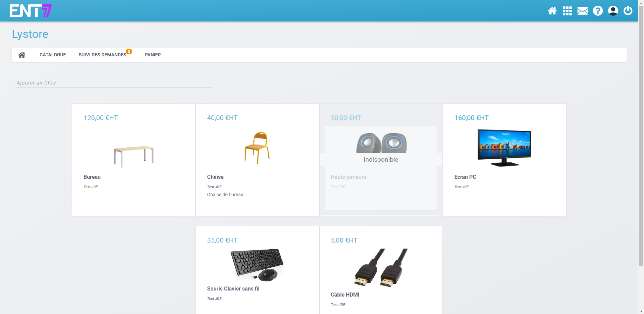Viewport: 644px width, 314px height.
Task: Open messaging envelope icon
Action: tap(582, 11)
